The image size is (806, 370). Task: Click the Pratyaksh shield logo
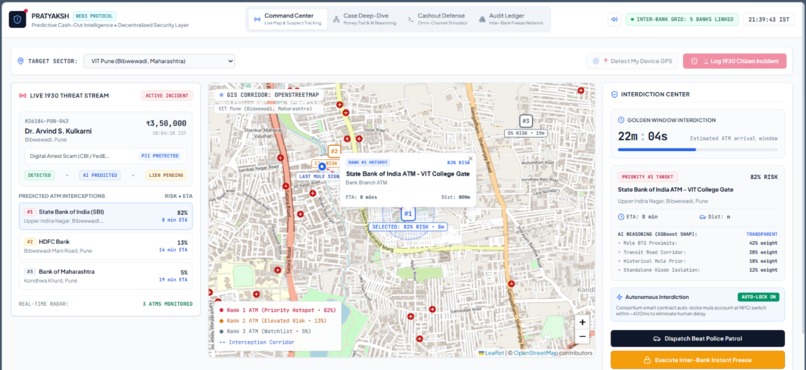[17, 19]
